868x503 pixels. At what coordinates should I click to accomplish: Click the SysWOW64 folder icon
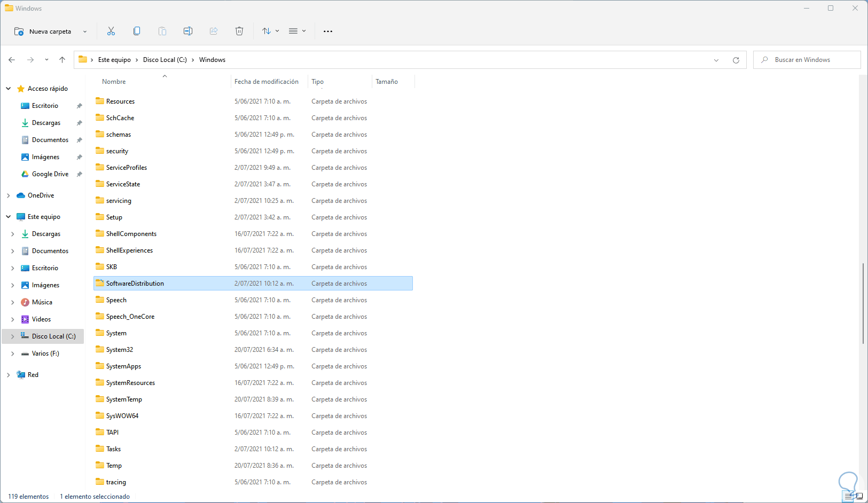click(100, 415)
